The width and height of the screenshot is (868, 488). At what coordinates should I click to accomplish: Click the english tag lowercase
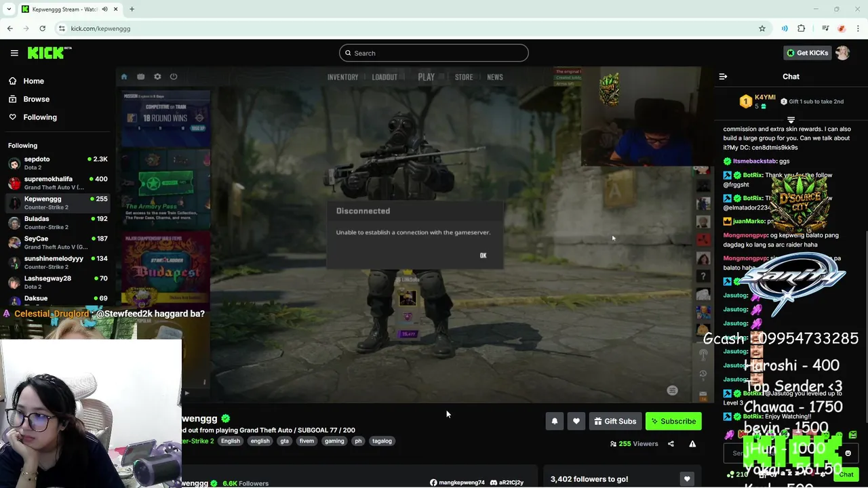pos(260,441)
